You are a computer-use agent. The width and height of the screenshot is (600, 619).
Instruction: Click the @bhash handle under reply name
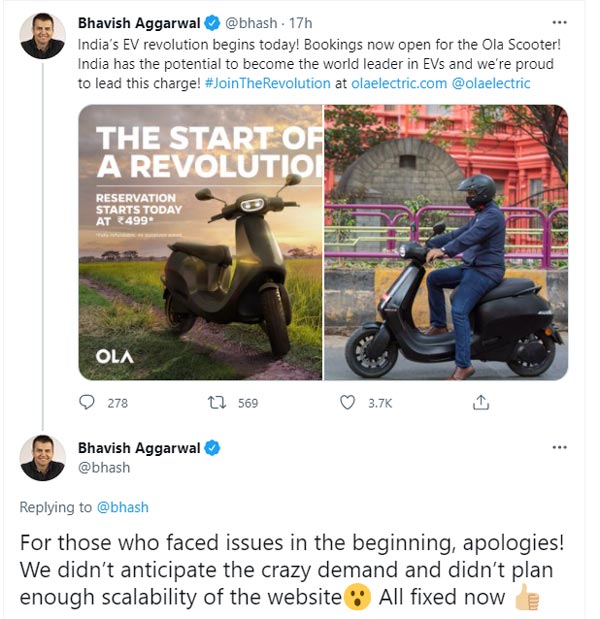pyautogui.click(x=104, y=467)
